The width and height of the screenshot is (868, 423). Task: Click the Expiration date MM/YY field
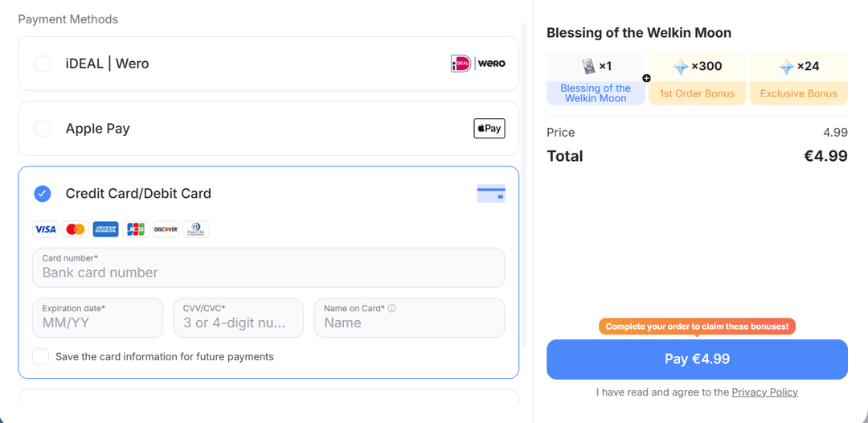point(98,318)
